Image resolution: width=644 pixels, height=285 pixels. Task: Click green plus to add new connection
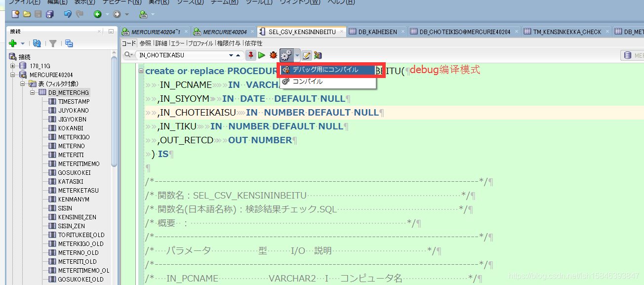(x=13, y=43)
